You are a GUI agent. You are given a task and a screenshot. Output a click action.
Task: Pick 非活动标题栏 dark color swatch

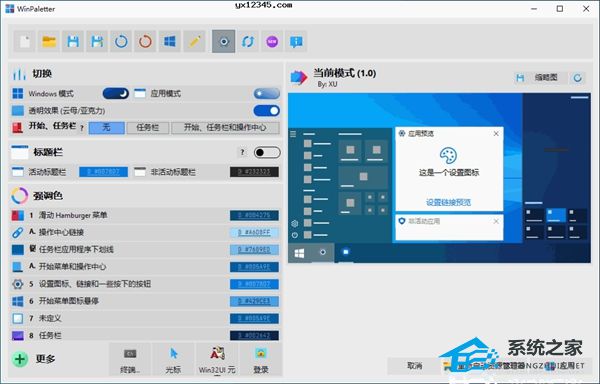254,172
